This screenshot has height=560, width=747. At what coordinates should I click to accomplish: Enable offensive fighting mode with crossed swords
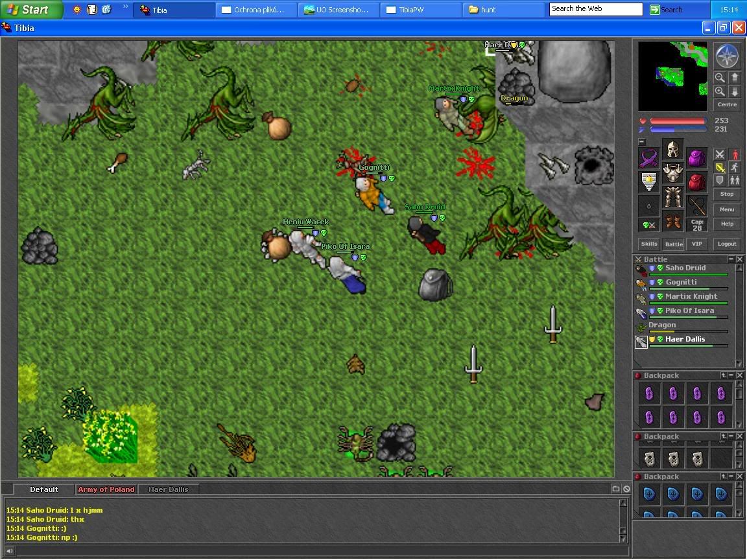click(x=719, y=154)
